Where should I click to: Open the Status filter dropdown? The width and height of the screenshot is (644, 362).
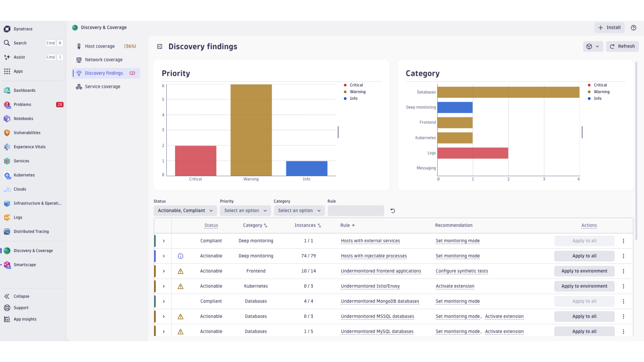(x=185, y=211)
